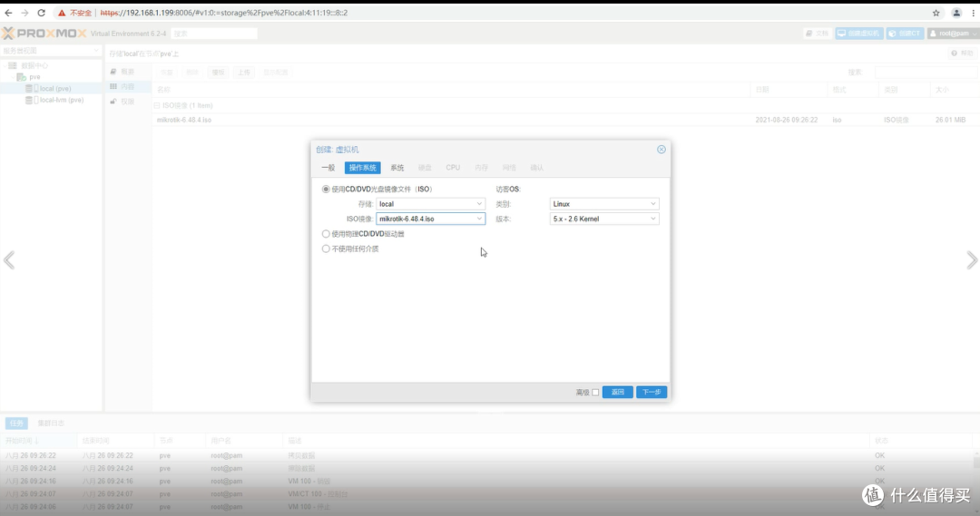This screenshot has height=516, width=980.
Task: Click the 概要 book icon
Action: pyautogui.click(x=113, y=72)
